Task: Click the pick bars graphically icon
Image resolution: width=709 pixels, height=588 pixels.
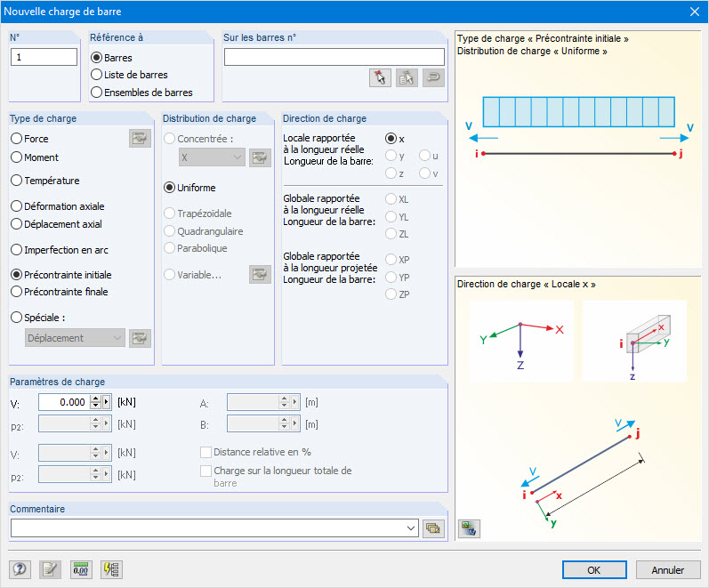Action: pyautogui.click(x=380, y=77)
